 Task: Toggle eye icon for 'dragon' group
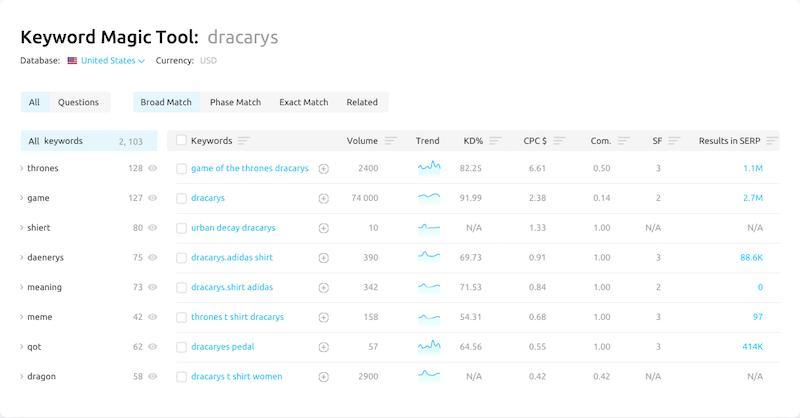tap(152, 376)
